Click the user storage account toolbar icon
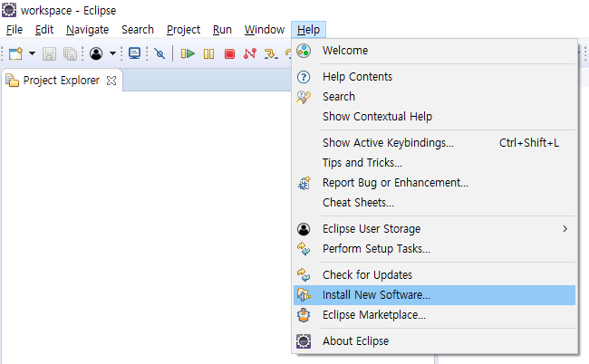Viewport: 589px width, 364px height. point(96,53)
